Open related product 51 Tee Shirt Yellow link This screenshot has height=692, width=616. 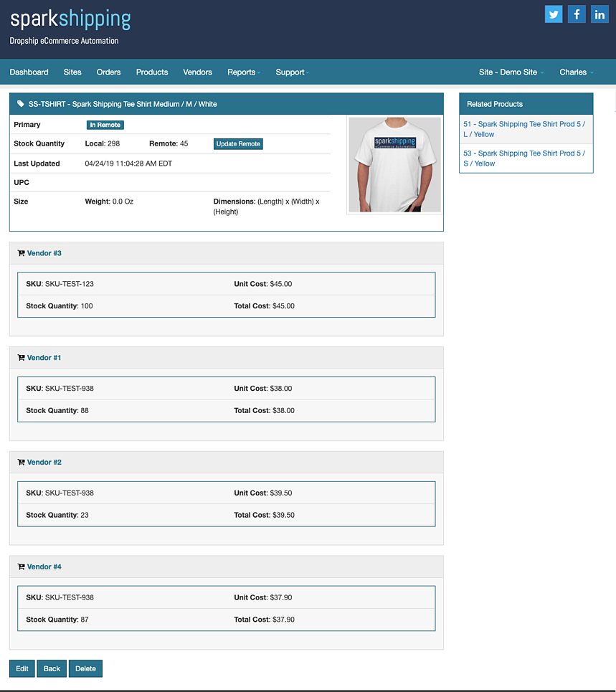(x=524, y=129)
